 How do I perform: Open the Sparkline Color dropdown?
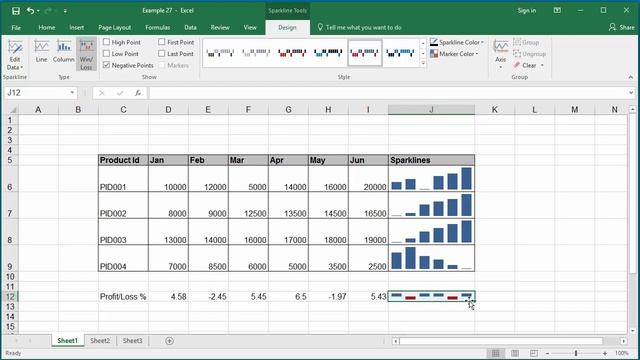coord(482,42)
